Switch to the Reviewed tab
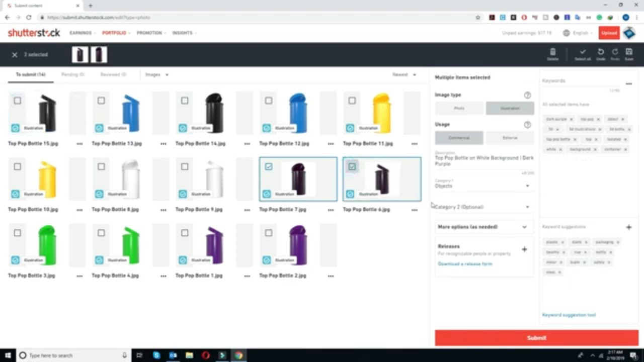644x362 pixels. click(113, 75)
